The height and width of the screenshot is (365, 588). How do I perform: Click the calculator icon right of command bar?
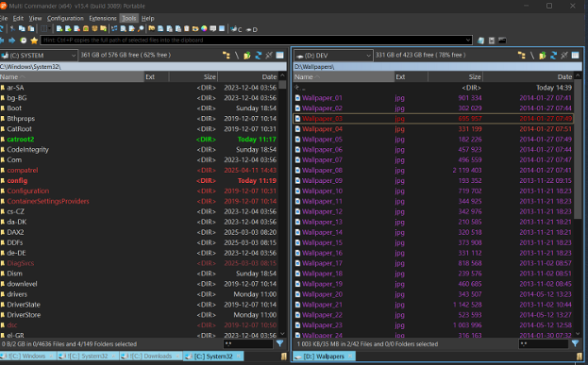pos(492,41)
